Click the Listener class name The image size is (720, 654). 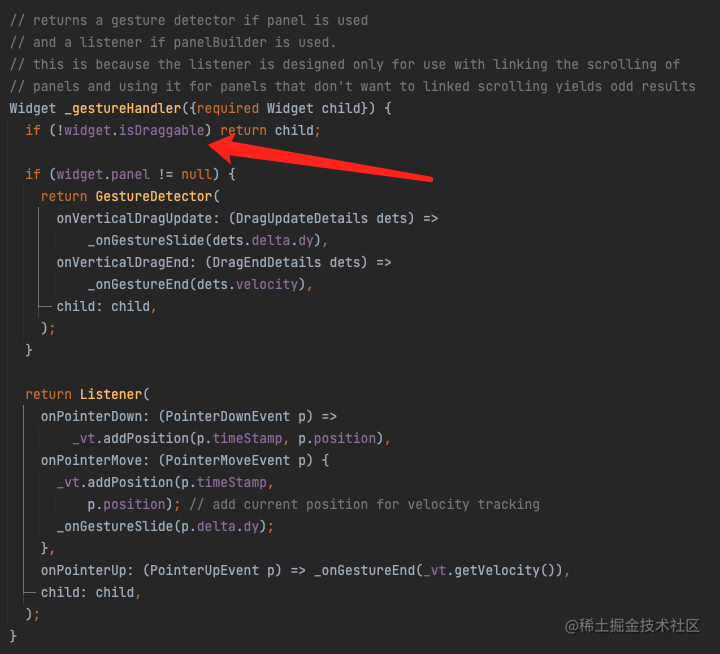coord(111,395)
